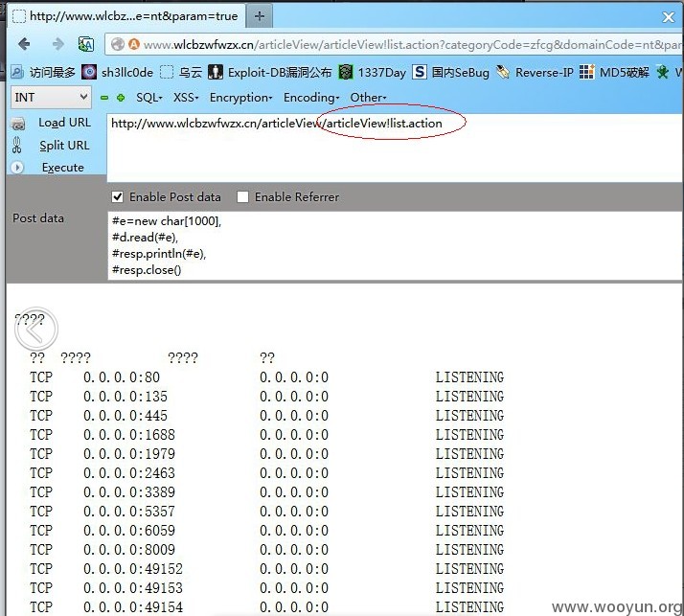The height and width of the screenshot is (616, 684).
Task: Click the browser forward arrow
Action: tap(57, 44)
